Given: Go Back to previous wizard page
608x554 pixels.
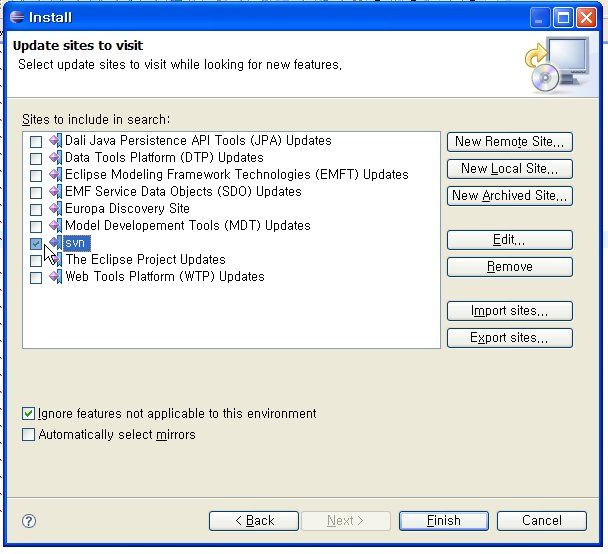Looking at the screenshot, I should click(x=254, y=521).
